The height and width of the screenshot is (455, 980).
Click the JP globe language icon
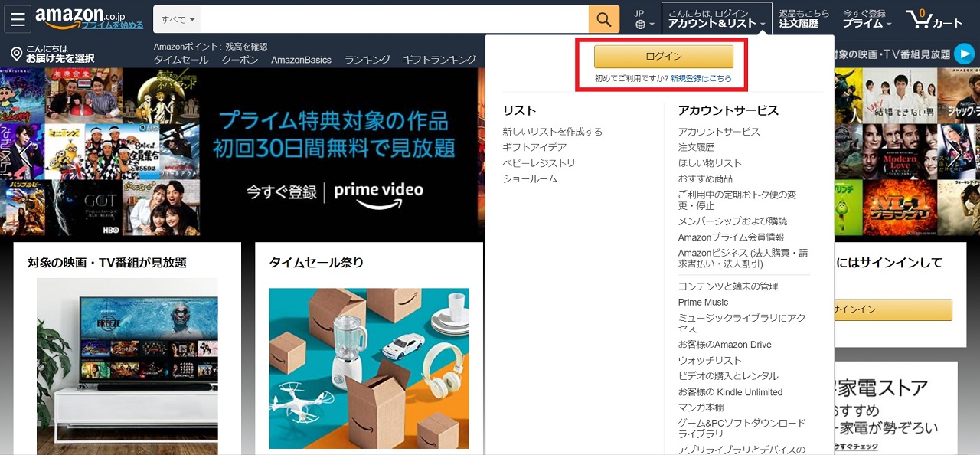coord(641,24)
